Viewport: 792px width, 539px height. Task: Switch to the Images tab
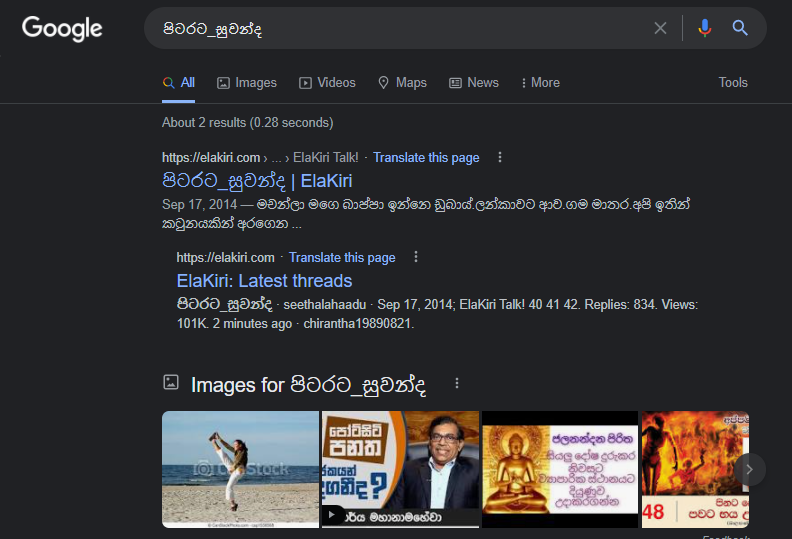(247, 83)
